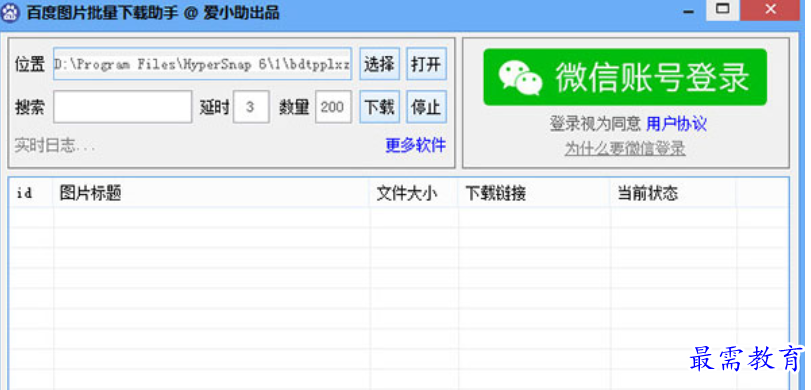Maximize the window
The height and width of the screenshot is (390, 811).
tap(723, 9)
